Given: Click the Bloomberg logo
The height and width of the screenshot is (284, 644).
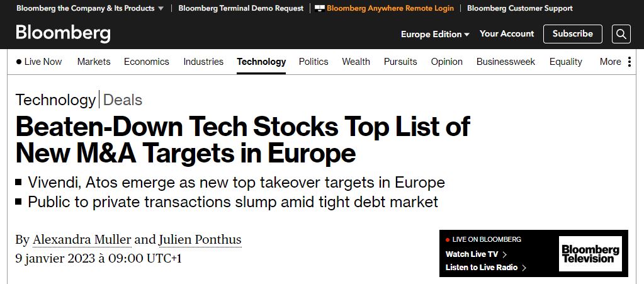Looking at the screenshot, I should click(x=63, y=33).
